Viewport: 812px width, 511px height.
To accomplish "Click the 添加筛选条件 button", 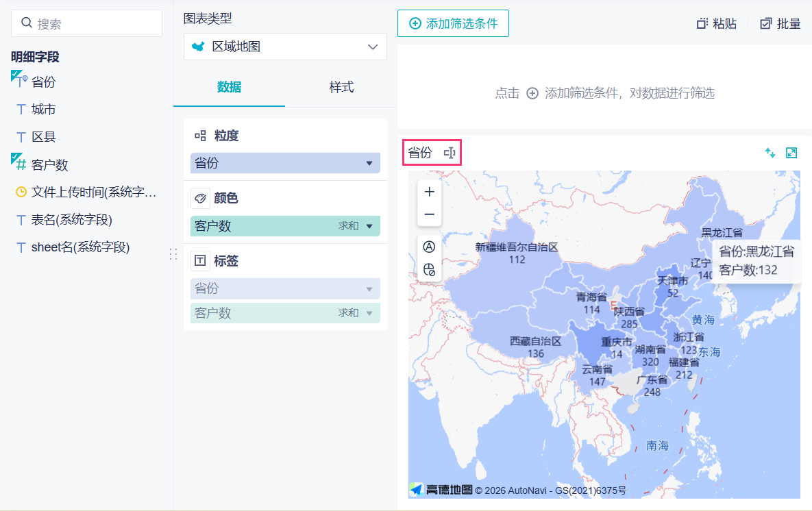I will 453,23.
